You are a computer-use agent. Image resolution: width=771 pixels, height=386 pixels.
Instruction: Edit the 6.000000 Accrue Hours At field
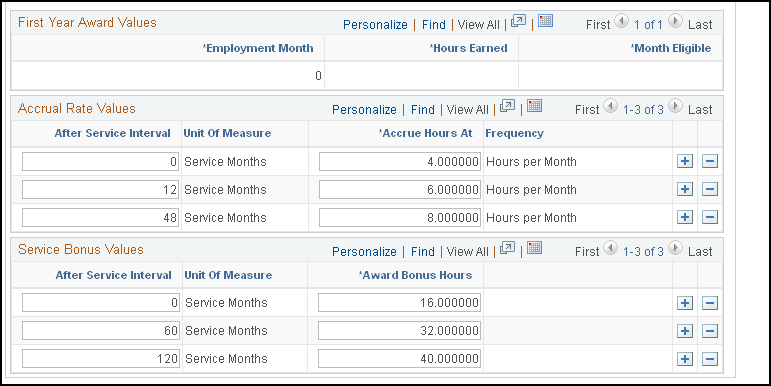400,190
